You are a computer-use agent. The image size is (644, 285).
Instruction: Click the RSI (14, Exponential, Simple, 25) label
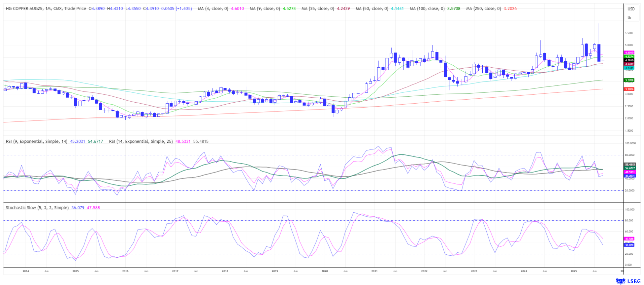pos(140,142)
